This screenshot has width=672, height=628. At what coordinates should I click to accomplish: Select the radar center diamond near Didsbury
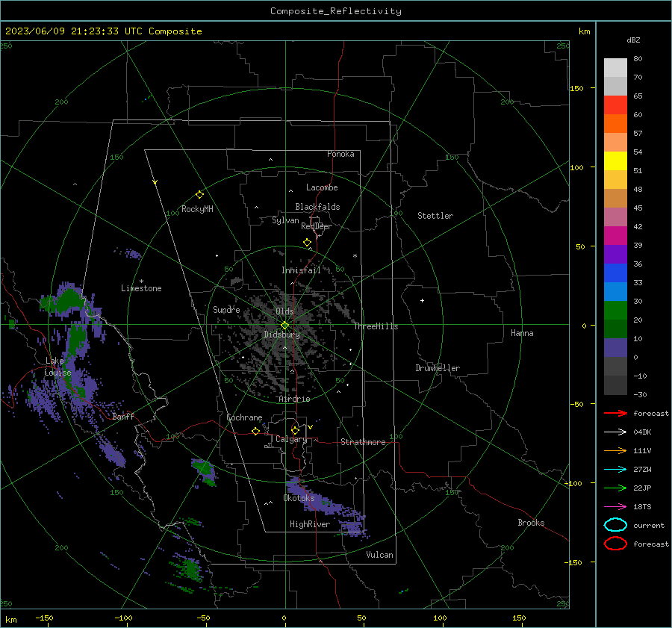[x=284, y=325]
